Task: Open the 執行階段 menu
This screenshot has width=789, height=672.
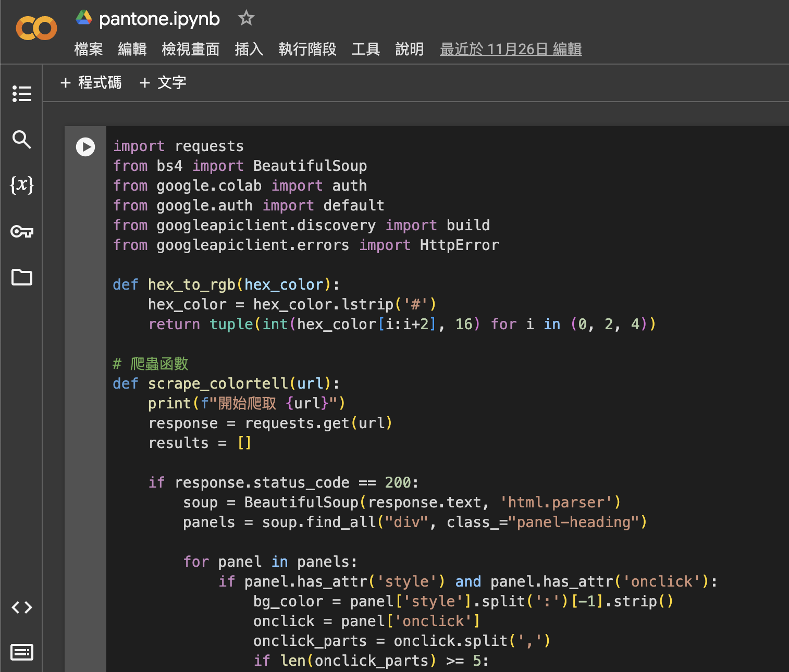Action: (x=307, y=49)
